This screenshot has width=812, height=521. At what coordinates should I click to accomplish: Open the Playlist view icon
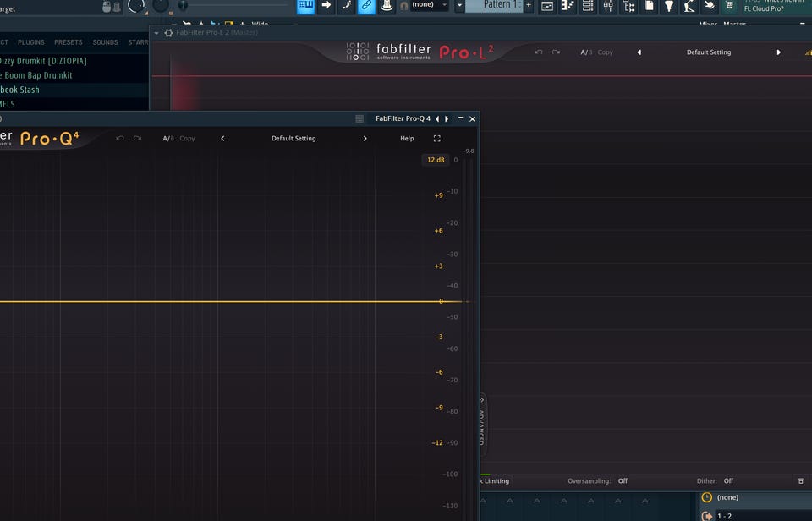click(547, 6)
